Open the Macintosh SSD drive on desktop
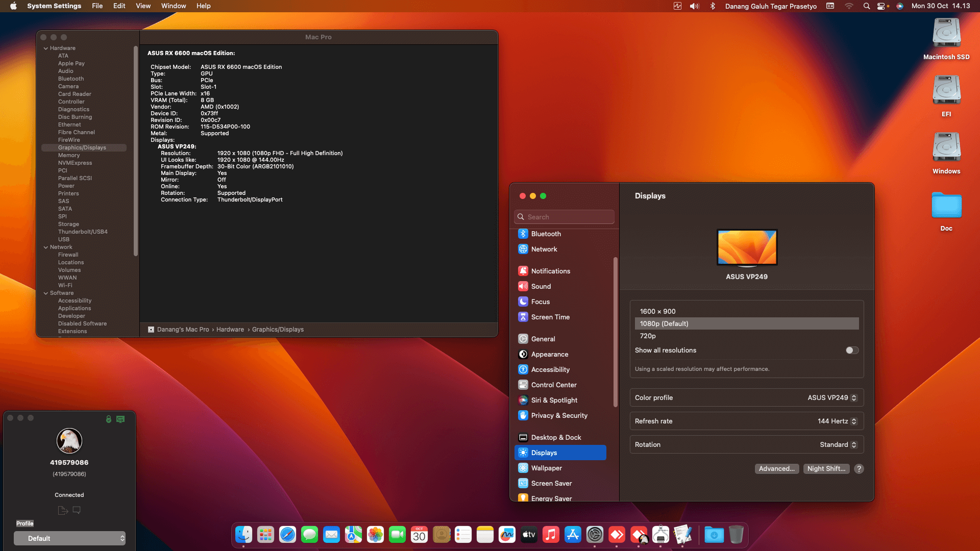Screen dimensions: 980x551 [946, 33]
